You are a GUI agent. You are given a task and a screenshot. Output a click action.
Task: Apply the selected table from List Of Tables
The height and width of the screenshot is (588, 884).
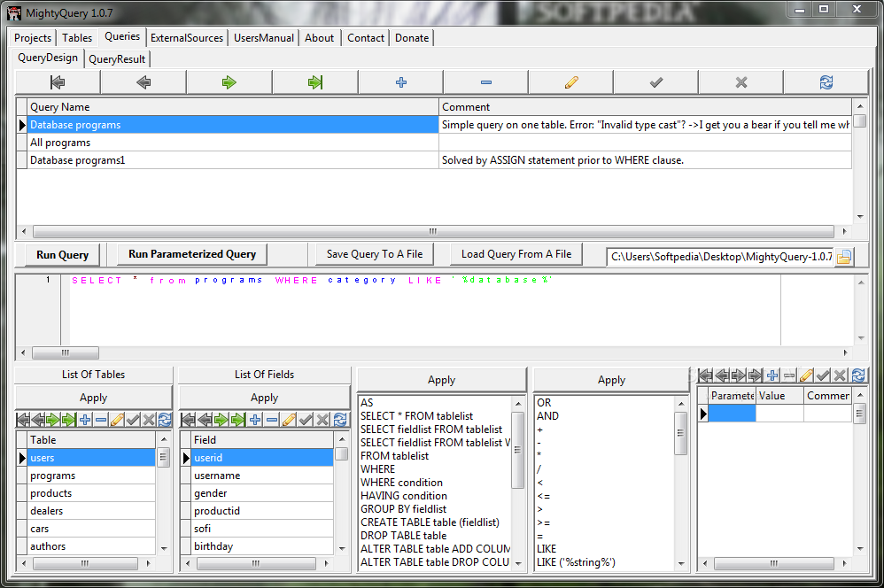point(94,398)
